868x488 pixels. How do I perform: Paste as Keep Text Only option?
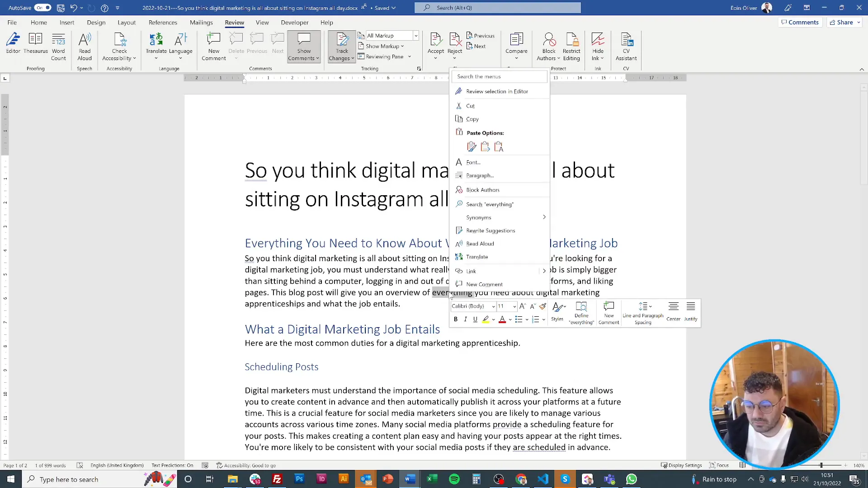(499, 146)
